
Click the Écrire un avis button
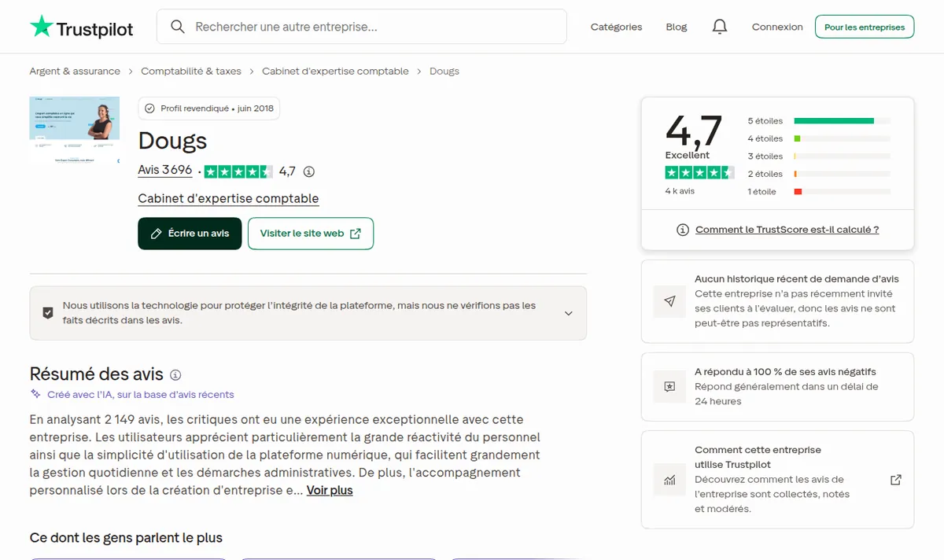(190, 234)
